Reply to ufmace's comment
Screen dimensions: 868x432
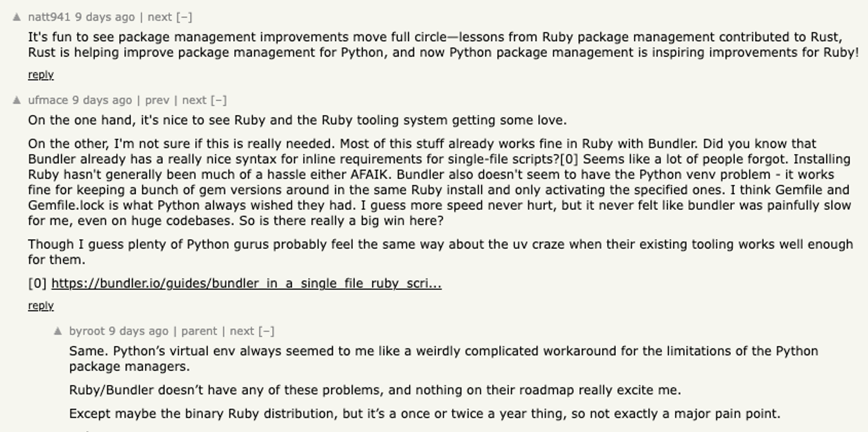point(41,305)
